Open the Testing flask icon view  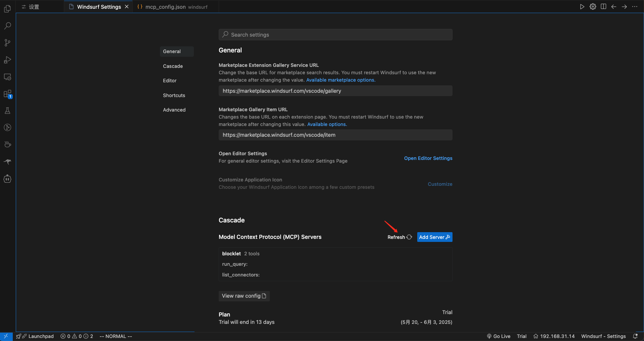click(x=7, y=111)
